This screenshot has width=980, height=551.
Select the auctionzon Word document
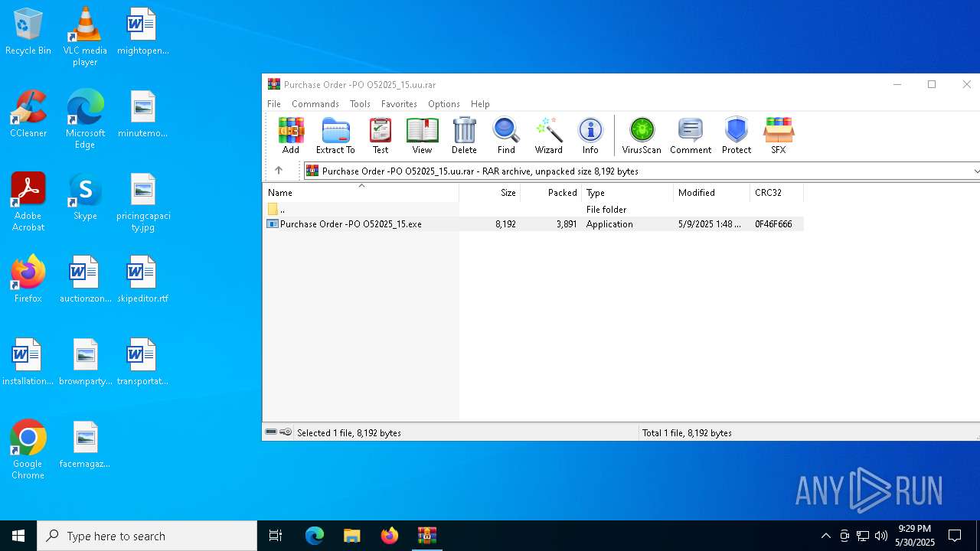[x=85, y=280]
